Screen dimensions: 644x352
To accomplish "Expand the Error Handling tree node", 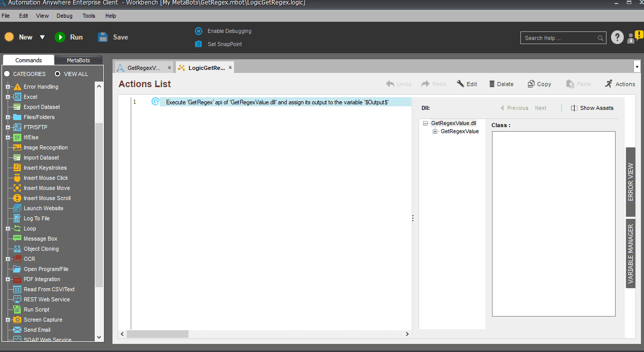I will click(x=8, y=87).
